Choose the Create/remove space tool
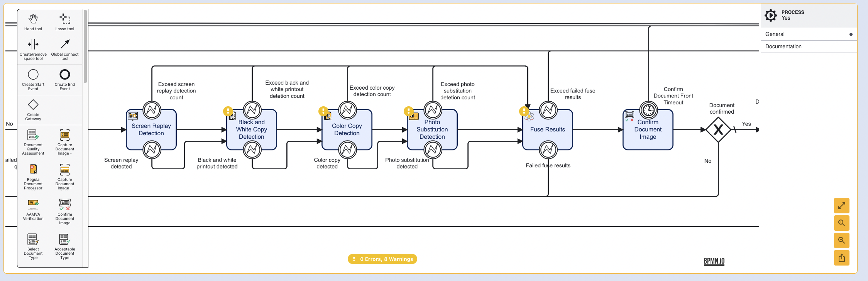868x281 pixels. tap(33, 44)
